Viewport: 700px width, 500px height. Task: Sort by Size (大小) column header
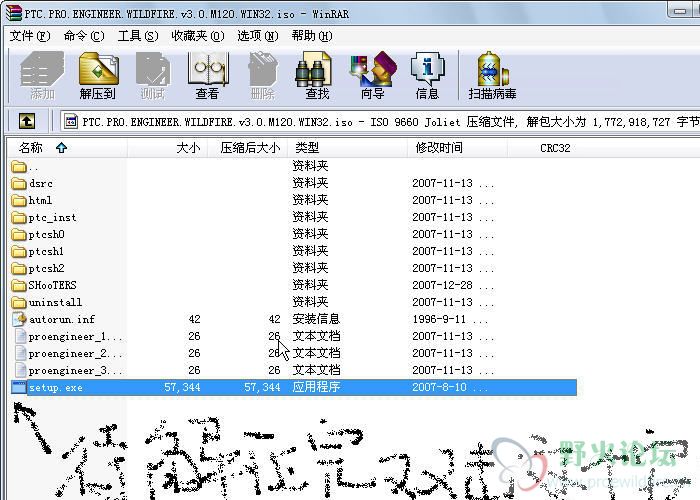(x=168, y=148)
